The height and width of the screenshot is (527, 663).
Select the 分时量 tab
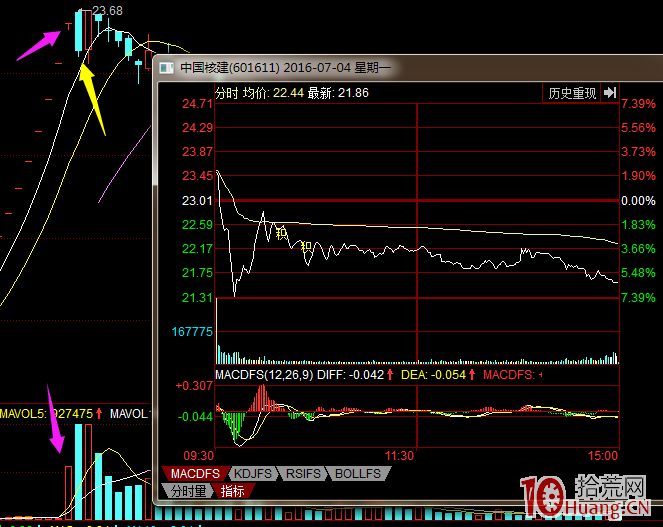pyautogui.click(x=188, y=491)
